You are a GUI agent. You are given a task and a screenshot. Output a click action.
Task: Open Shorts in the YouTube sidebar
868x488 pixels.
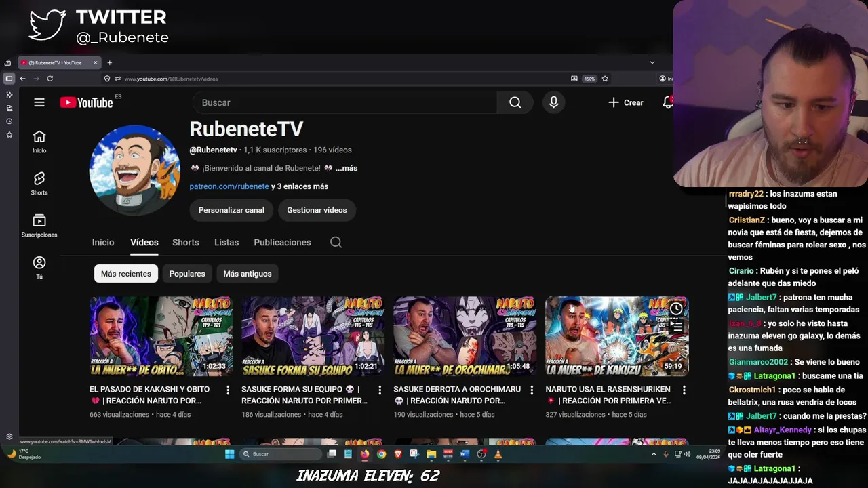pos(39,184)
